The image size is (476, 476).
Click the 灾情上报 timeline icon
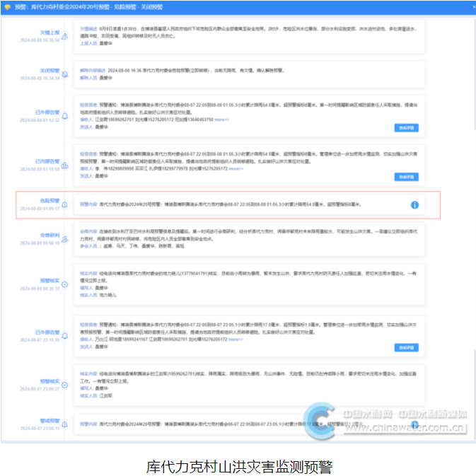(x=65, y=36)
